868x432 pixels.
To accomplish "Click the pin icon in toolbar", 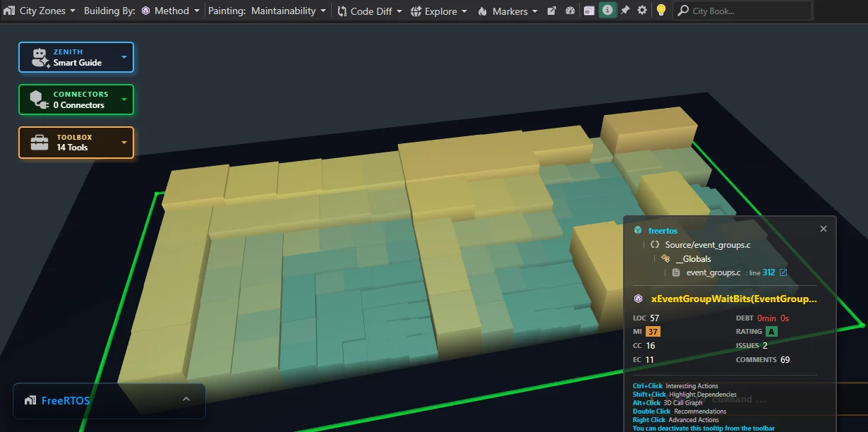I will [625, 11].
